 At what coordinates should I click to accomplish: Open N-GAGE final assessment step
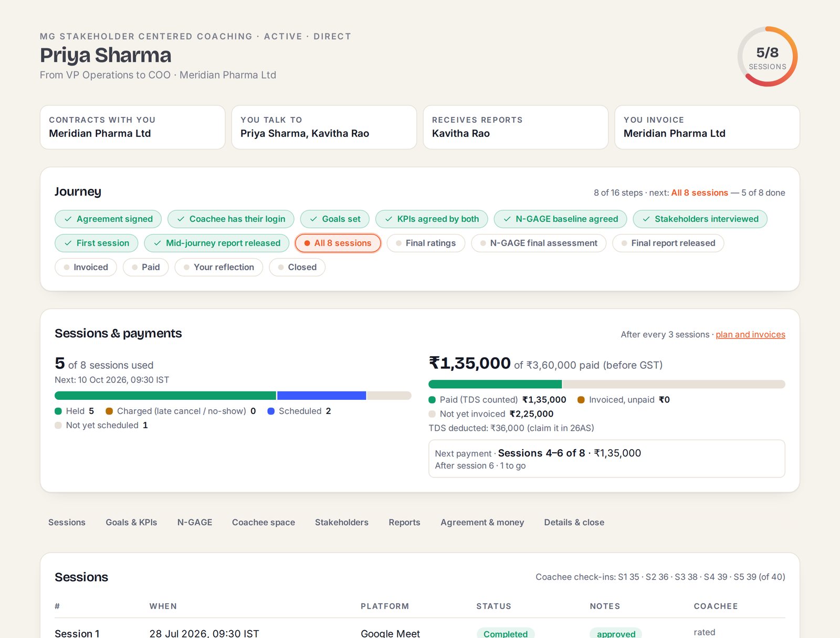[x=539, y=243]
